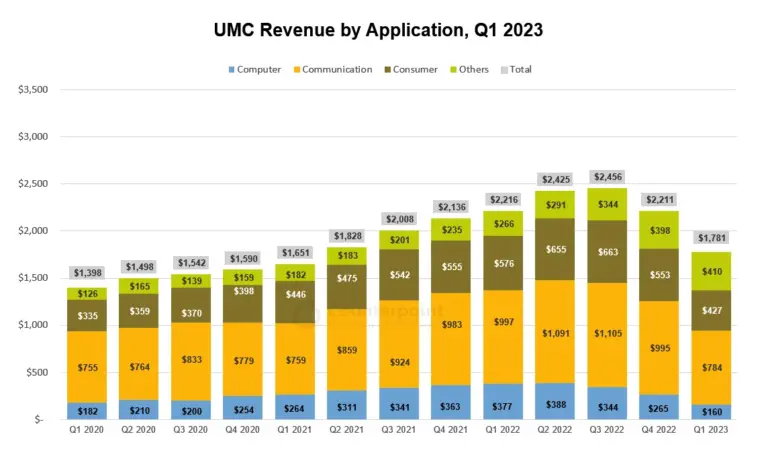Click the $398 others value in Q4 2022

pyautogui.click(x=660, y=230)
